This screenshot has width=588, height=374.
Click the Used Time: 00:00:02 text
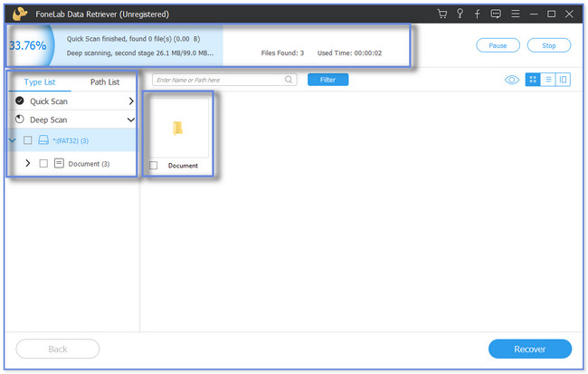349,53
